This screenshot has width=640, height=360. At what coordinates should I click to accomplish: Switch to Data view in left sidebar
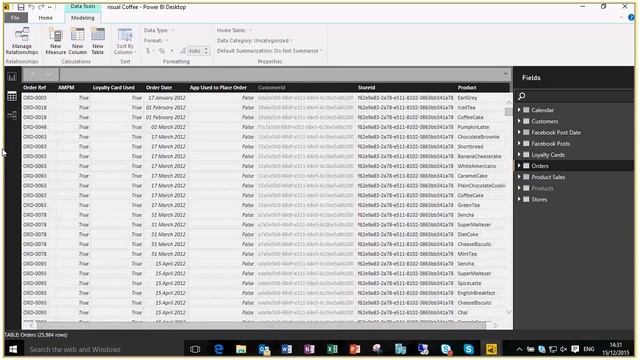point(12,96)
